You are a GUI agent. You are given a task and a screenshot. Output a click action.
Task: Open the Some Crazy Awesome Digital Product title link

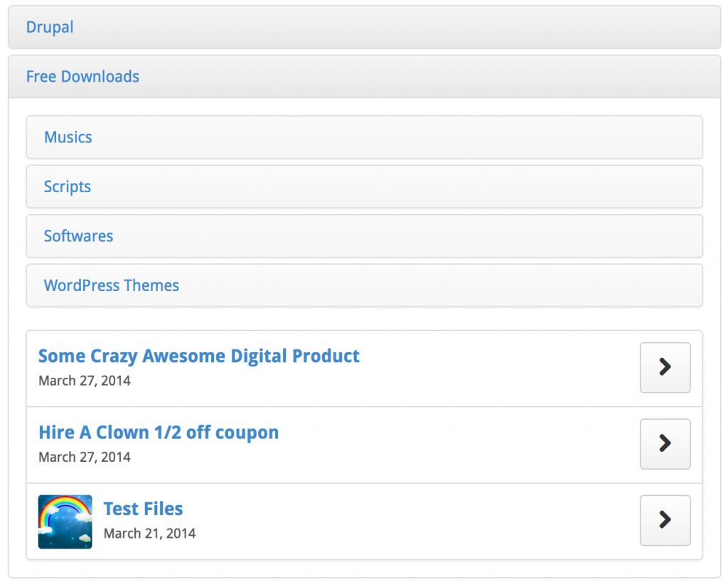(199, 356)
